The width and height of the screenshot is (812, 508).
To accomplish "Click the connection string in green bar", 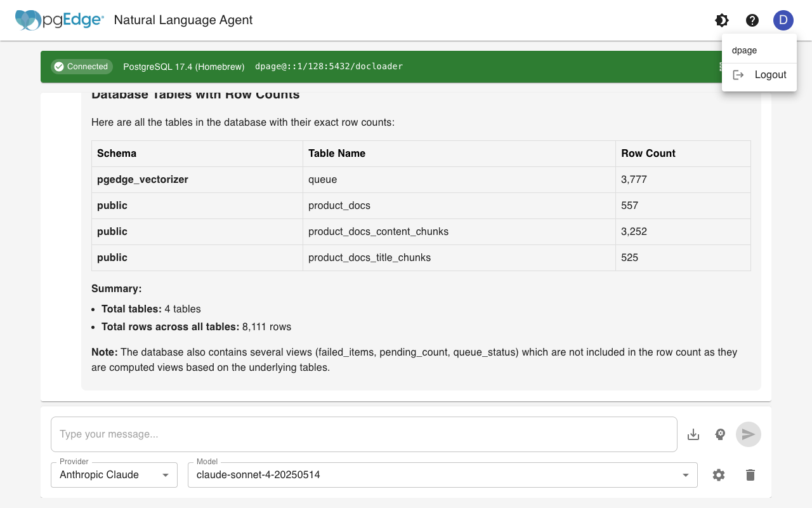I will [x=329, y=67].
